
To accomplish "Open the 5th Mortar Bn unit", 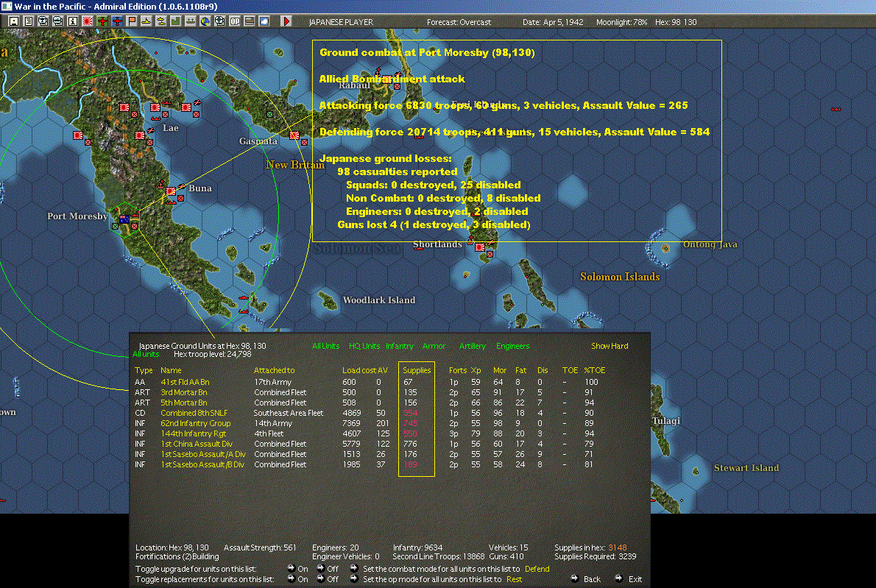I will [184, 403].
